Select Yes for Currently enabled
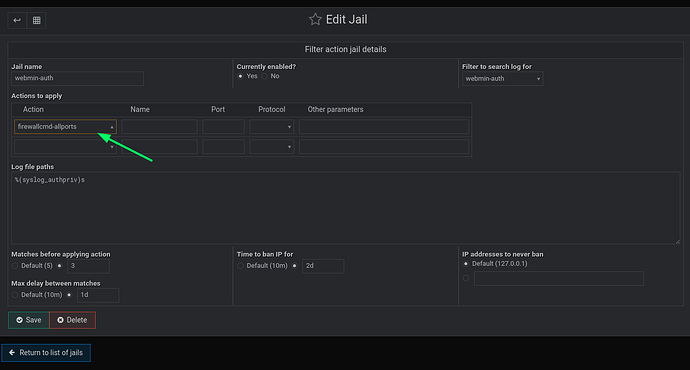This screenshot has width=690, height=370. tap(240, 76)
